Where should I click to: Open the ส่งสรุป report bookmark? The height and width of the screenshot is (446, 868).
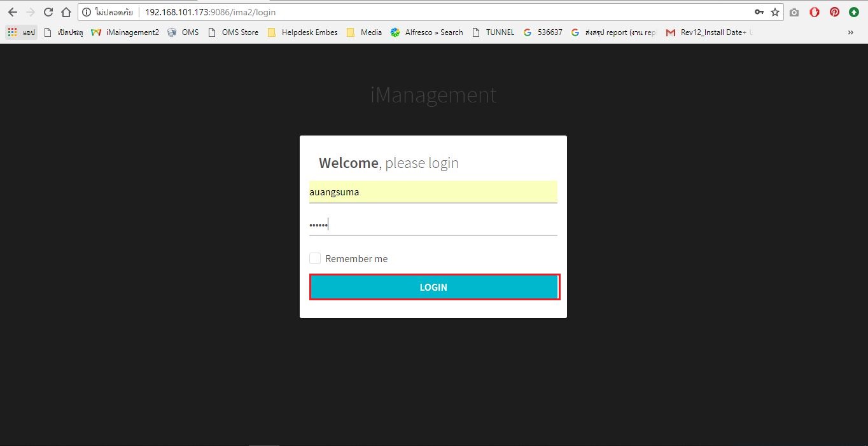coord(613,32)
